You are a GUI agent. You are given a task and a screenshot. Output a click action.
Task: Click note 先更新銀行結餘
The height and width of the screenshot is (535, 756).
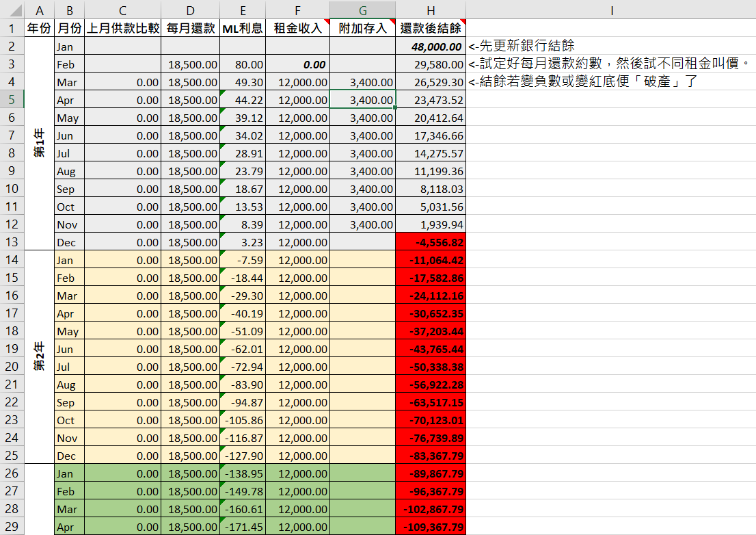[522, 46]
